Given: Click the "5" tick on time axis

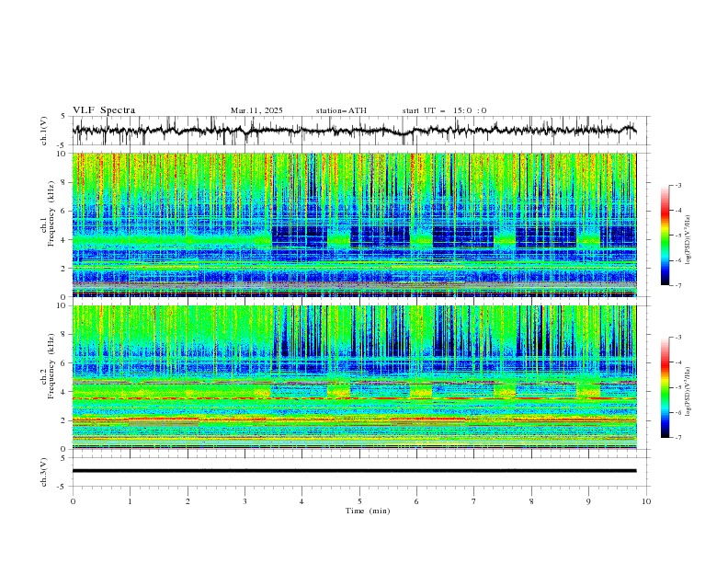Looking at the screenshot, I should point(359,501).
